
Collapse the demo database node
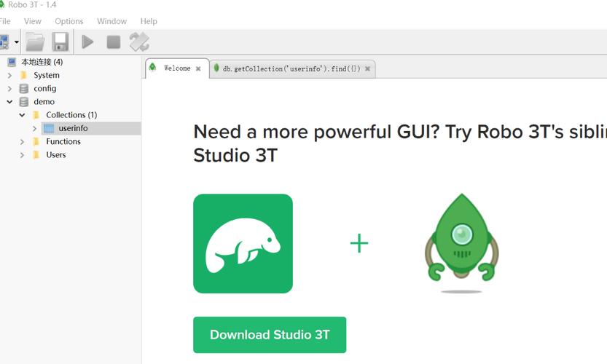coord(9,102)
